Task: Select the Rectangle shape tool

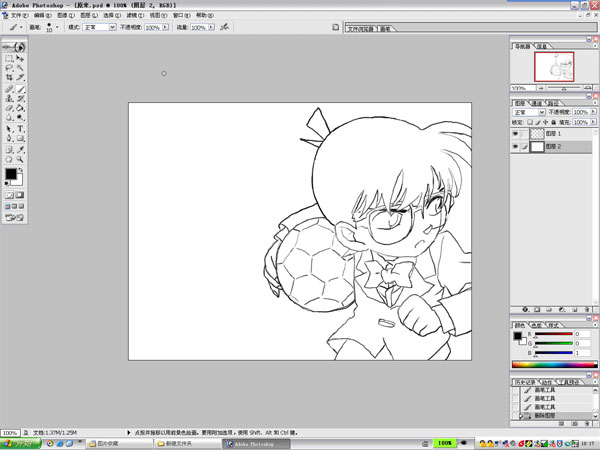Action: 20,138
